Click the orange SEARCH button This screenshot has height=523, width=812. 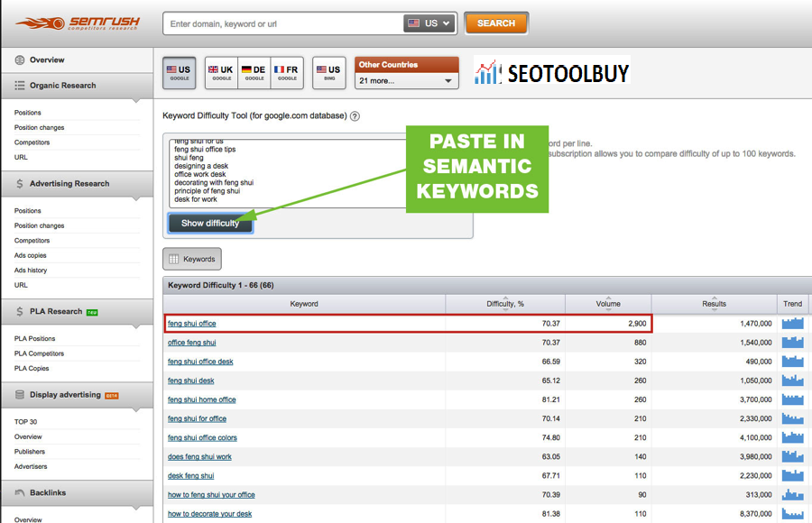point(496,23)
